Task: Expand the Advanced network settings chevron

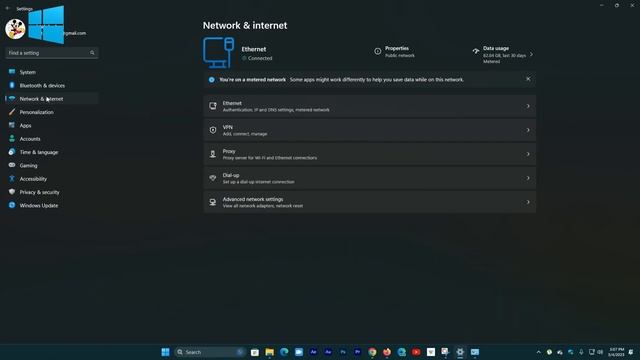Action: coord(528,202)
